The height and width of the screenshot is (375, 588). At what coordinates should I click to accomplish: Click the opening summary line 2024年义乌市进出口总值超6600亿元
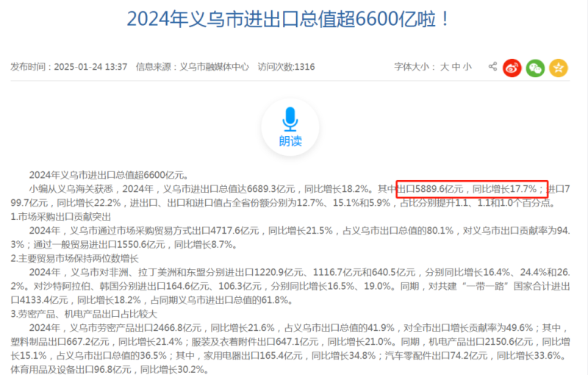click(x=109, y=175)
